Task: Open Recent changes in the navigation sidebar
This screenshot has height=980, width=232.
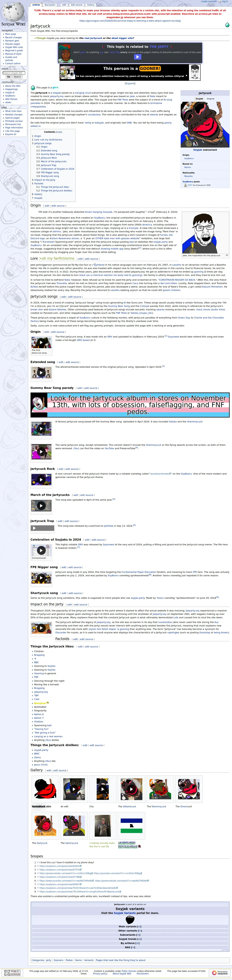Action: click(13, 37)
